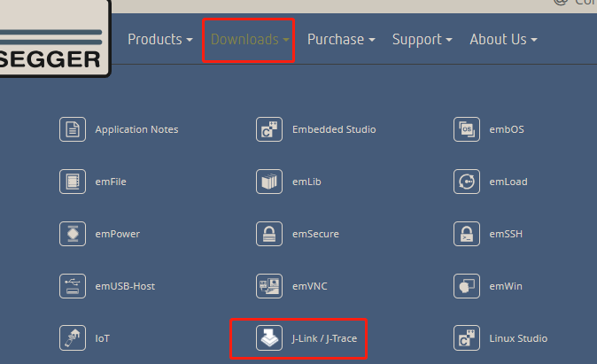
Task: Click the emLib books icon
Action: pyautogui.click(x=269, y=182)
